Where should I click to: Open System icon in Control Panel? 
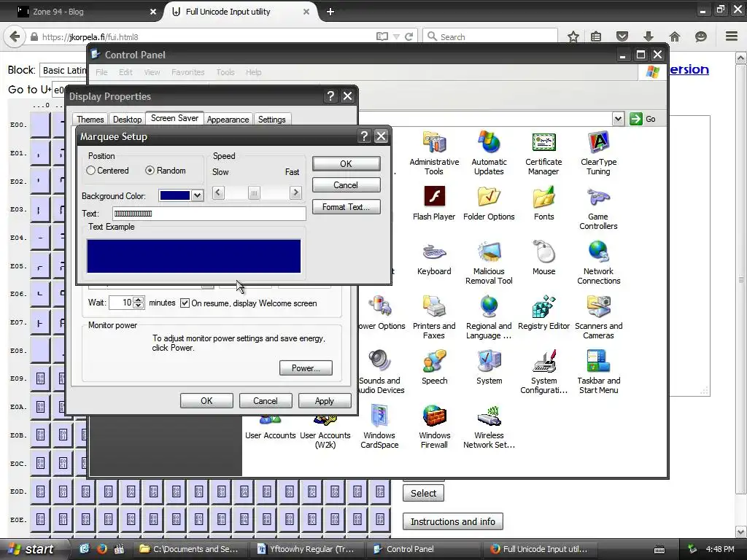click(x=489, y=367)
